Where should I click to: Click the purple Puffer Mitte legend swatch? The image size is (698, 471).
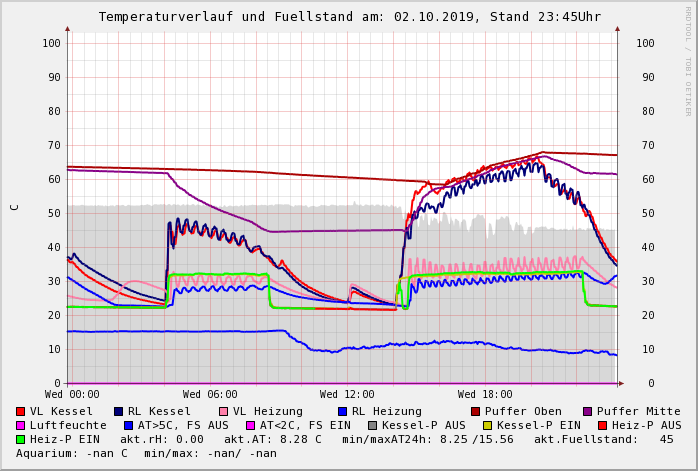[x=587, y=412]
